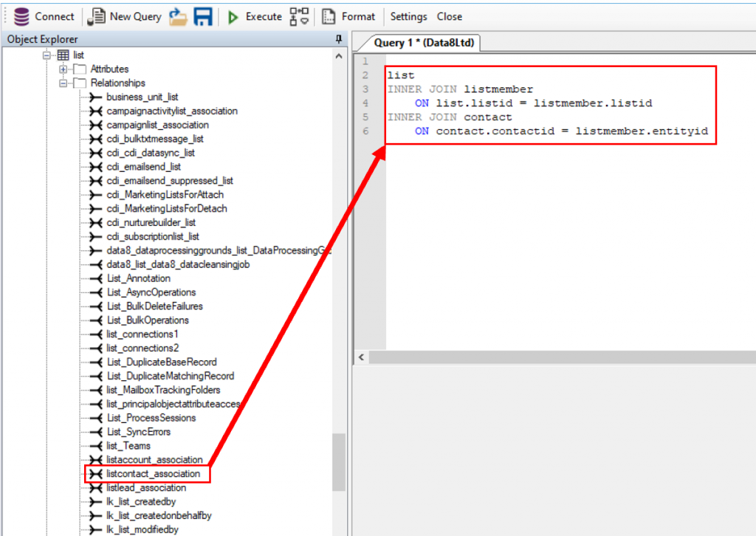The image size is (756, 536).
Task: Select the listcontact_association relationship
Action: [153, 474]
